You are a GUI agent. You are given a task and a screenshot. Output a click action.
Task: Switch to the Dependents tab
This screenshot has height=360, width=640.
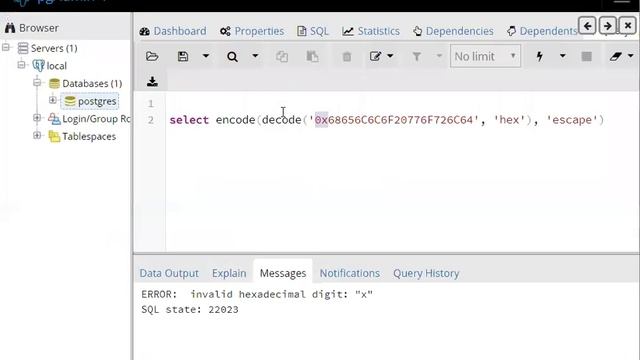542,31
